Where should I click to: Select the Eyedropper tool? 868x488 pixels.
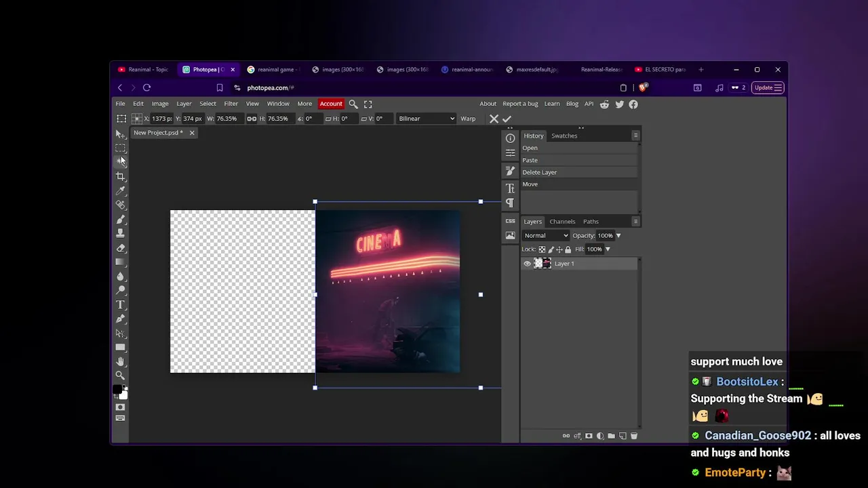pos(120,190)
